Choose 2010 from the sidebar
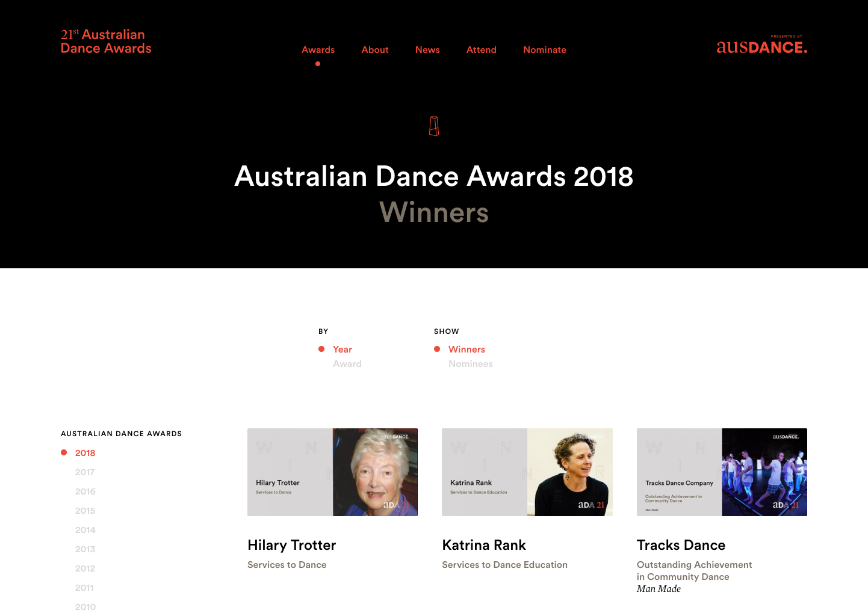 point(85,607)
